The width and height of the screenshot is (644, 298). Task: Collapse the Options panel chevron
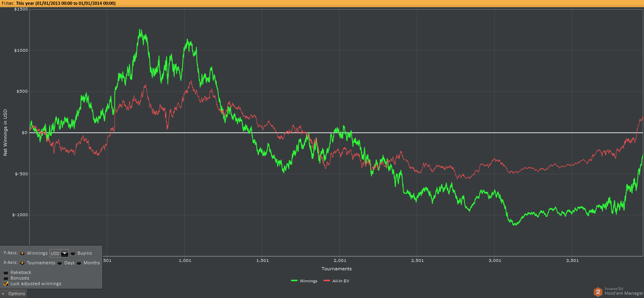(x=3, y=294)
